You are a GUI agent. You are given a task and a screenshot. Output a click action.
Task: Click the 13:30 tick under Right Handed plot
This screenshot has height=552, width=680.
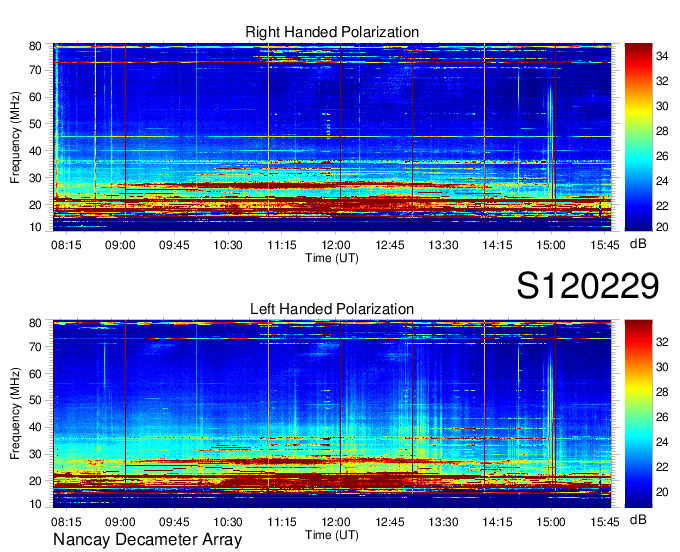pyautogui.click(x=443, y=245)
